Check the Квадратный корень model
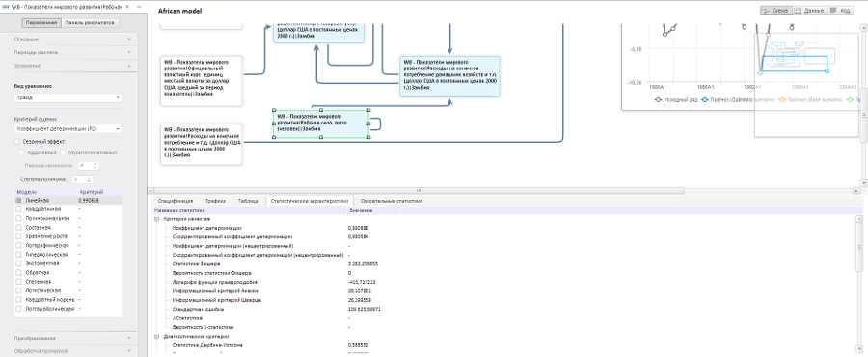868x357 pixels. [x=19, y=299]
